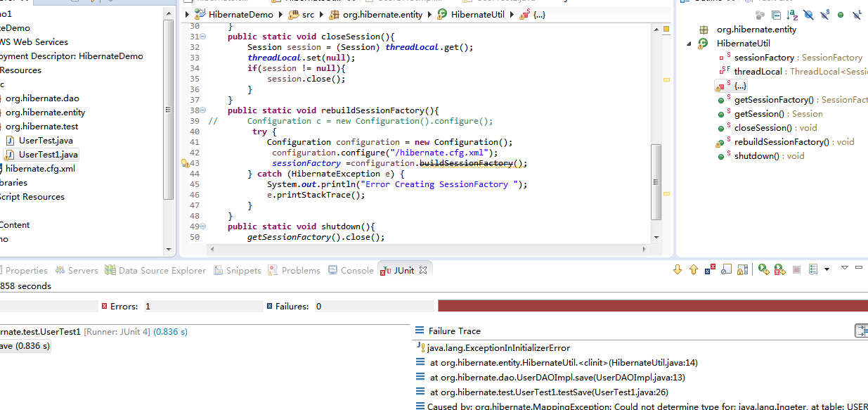Collapse the HibernateUtil class in Outline

[689, 44]
